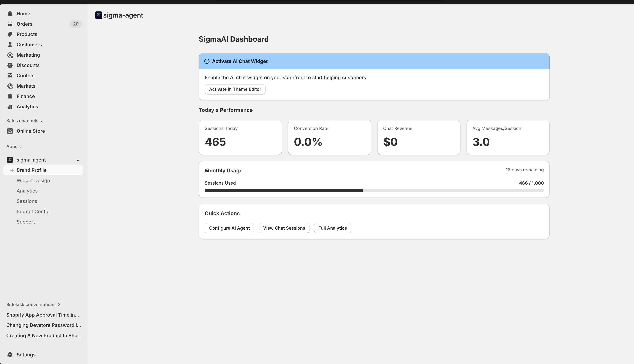Click the Settings gear icon
Viewport: 634px width, 364px height.
10,355
